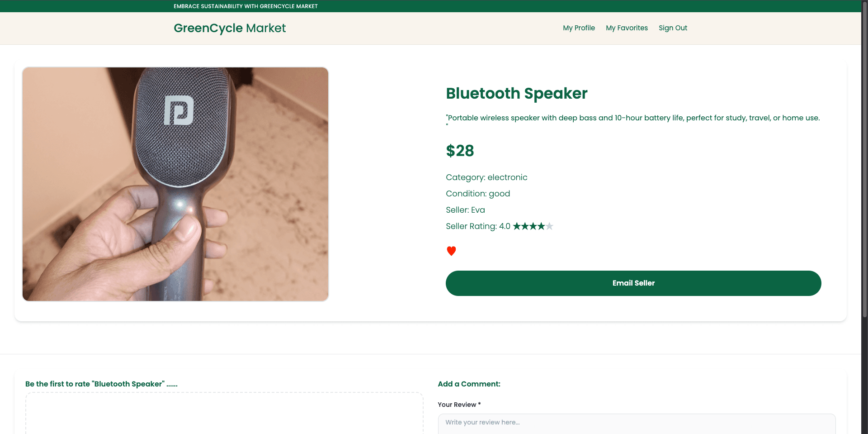The height and width of the screenshot is (434, 868).
Task: Click the Bluetooth Speaker title heading
Action: pos(516,94)
